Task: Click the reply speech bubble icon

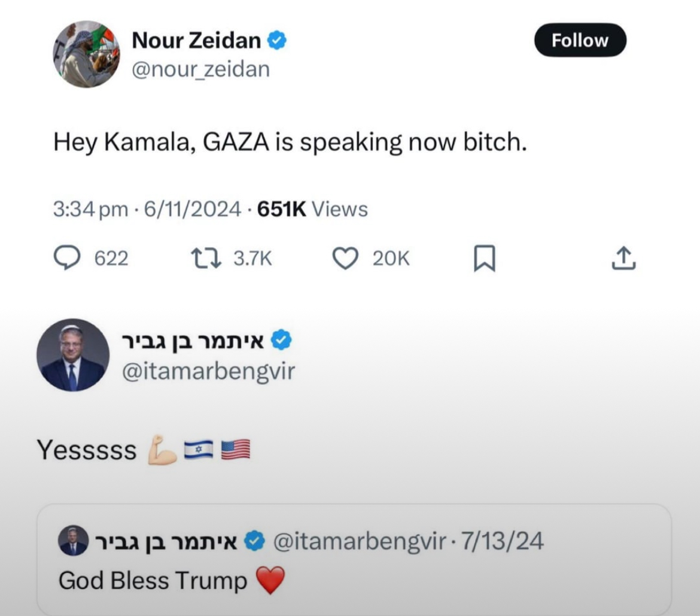Action: [67, 258]
